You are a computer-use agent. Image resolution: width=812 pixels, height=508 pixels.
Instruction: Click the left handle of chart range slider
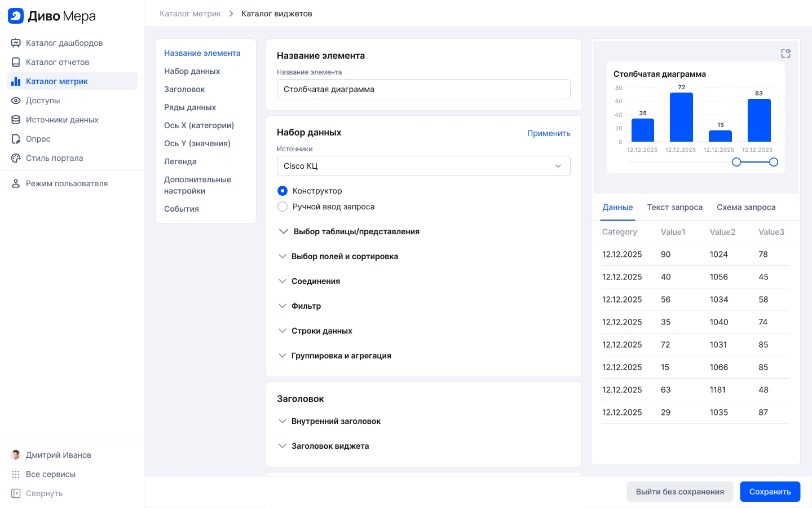click(736, 162)
